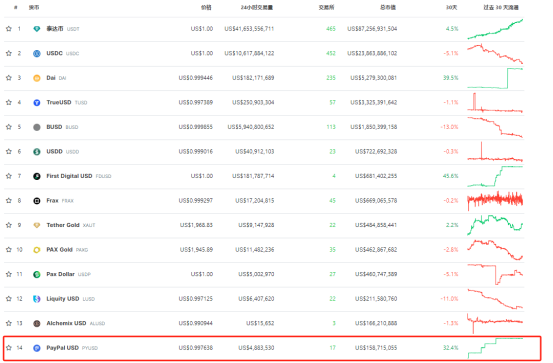Star the Frax row
Viewport: 553px width, 363px height.
tap(9, 200)
